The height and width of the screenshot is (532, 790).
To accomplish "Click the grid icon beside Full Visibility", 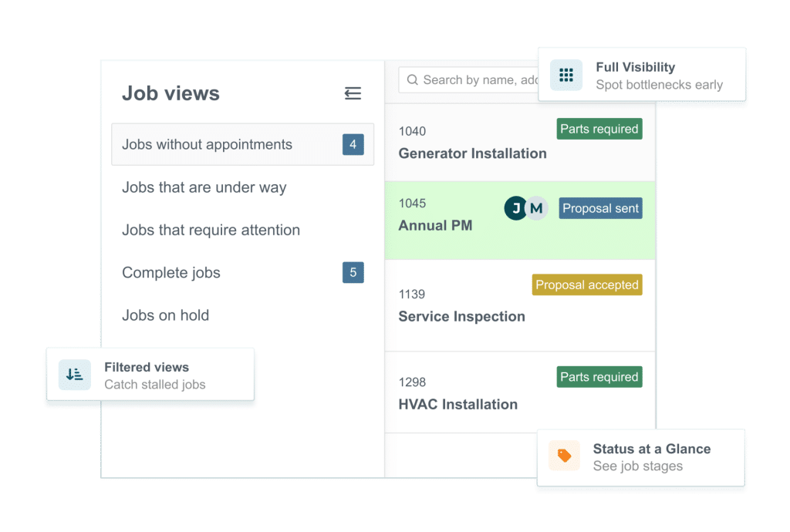I will 566,75.
